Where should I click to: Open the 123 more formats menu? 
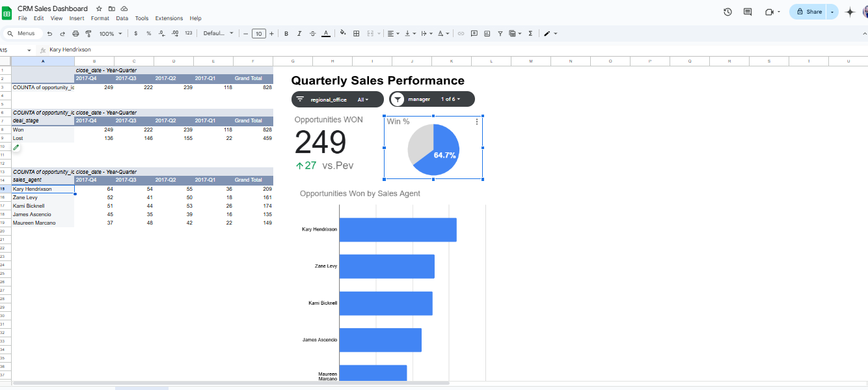pos(189,33)
